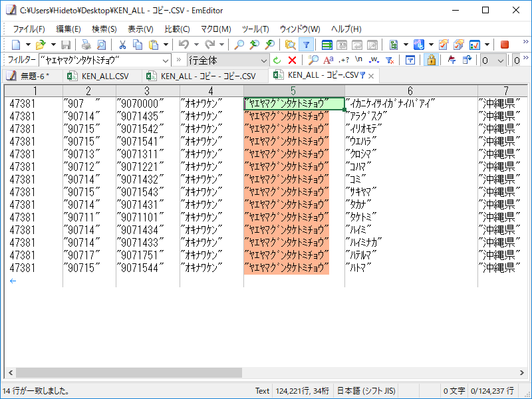Toggle the escape sequence \n button

[358, 60]
